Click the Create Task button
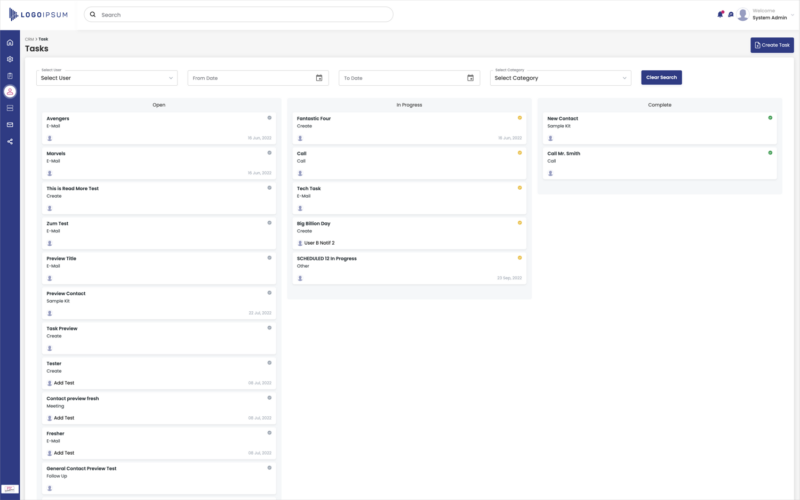Image resolution: width=800 pixels, height=500 pixels. pyautogui.click(x=771, y=45)
